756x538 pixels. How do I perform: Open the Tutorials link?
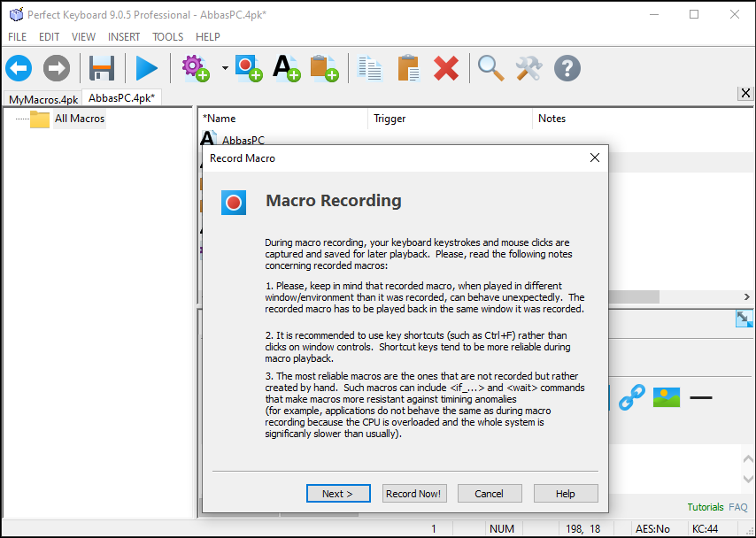click(x=706, y=507)
